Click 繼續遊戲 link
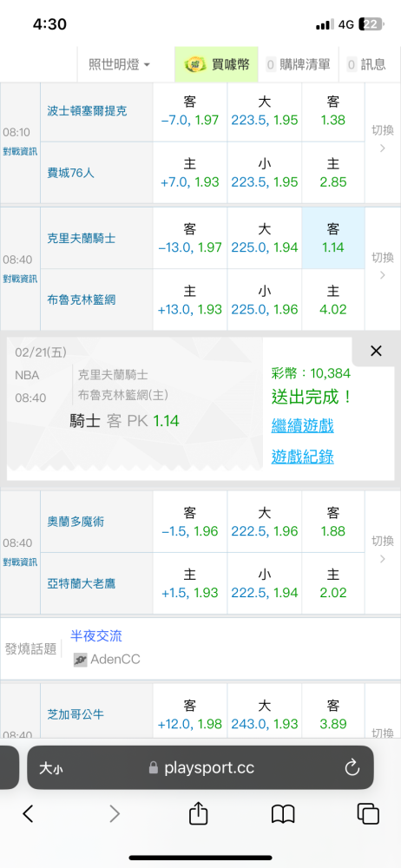Image resolution: width=401 pixels, height=868 pixels. click(302, 426)
